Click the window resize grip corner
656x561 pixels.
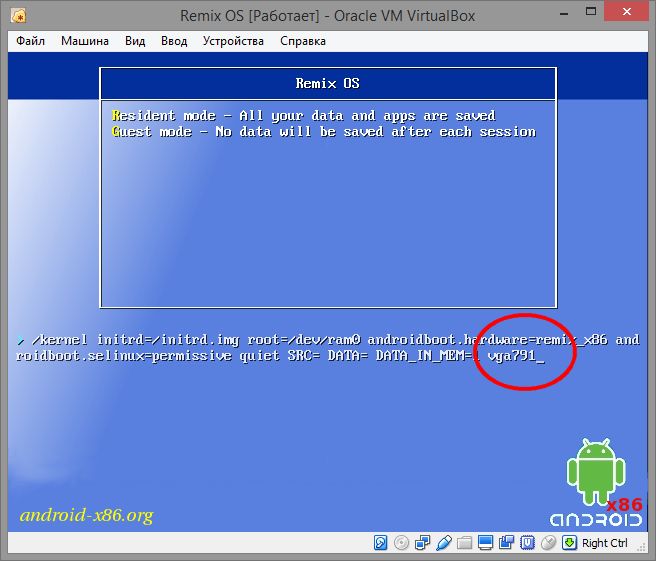tap(642, 546)
